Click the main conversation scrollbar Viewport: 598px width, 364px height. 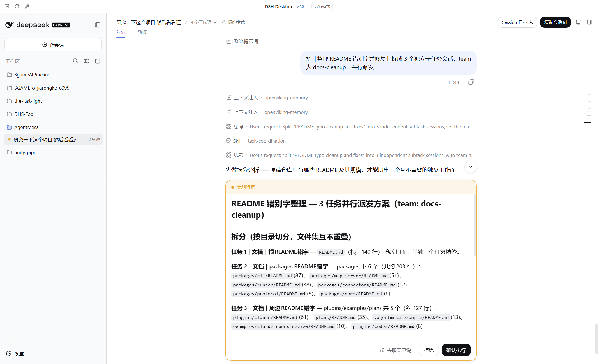pos(596,339)
